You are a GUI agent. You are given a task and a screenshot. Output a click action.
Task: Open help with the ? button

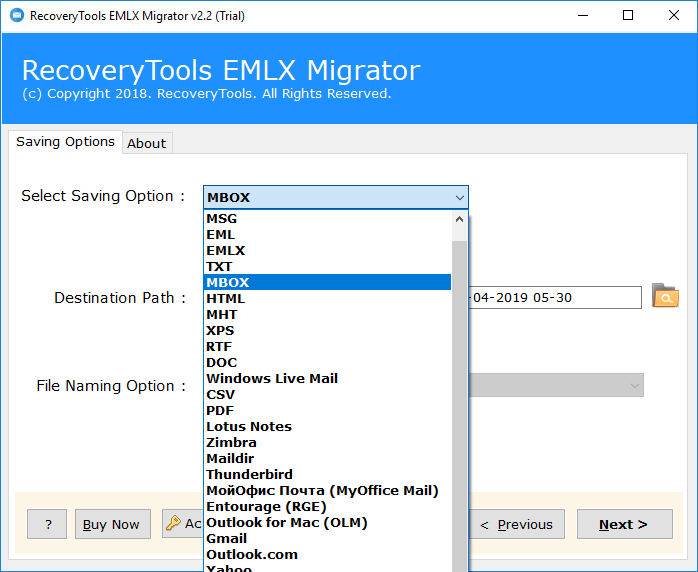47,524
